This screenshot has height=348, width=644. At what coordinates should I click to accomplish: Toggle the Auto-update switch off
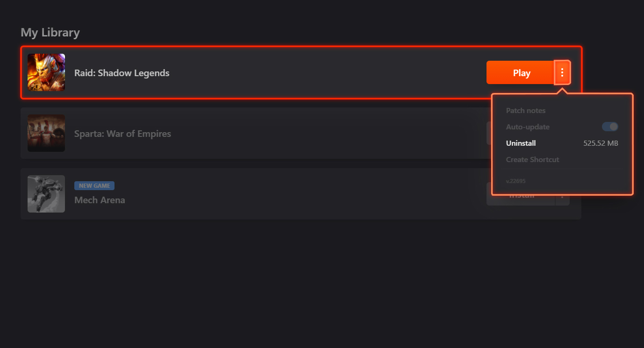[x=610, y=127]
